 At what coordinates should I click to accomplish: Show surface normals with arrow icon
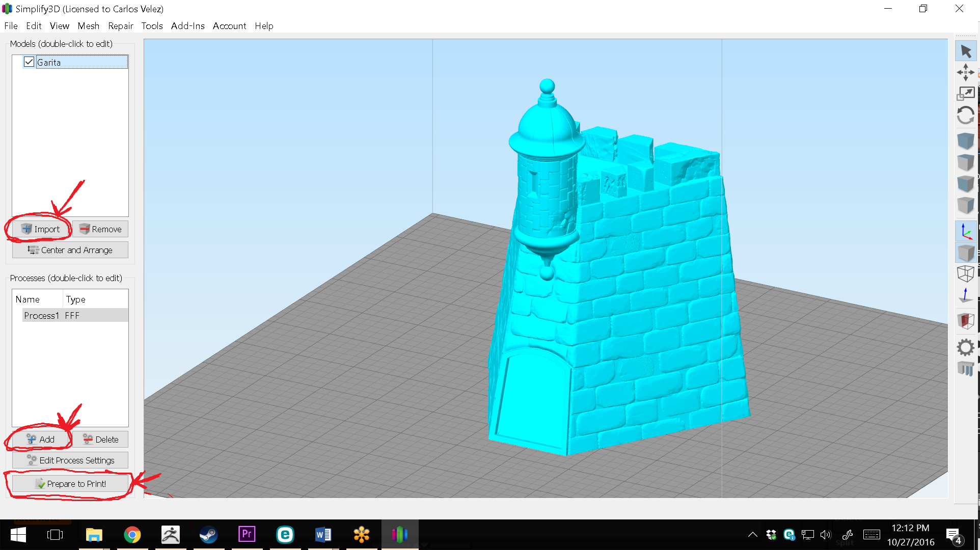(x=966, y=295)
